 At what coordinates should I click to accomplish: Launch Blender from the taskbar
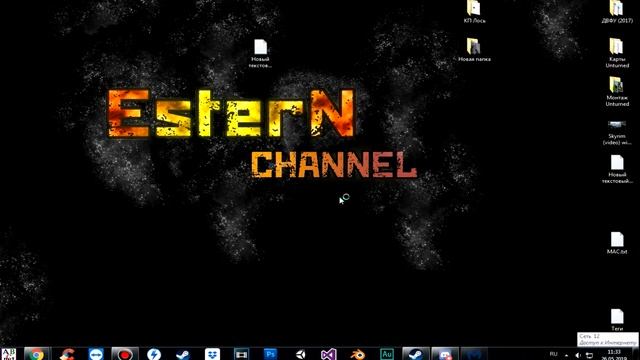coord(358,354)
